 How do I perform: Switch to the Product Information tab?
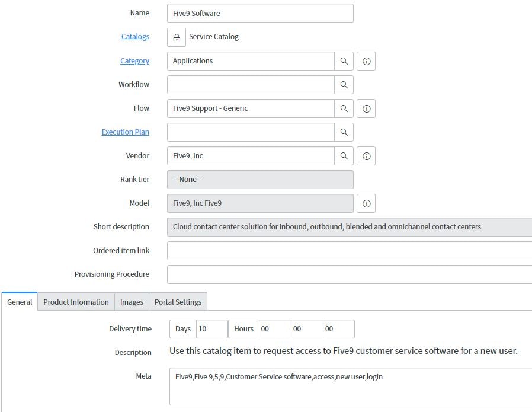(76, 302)
